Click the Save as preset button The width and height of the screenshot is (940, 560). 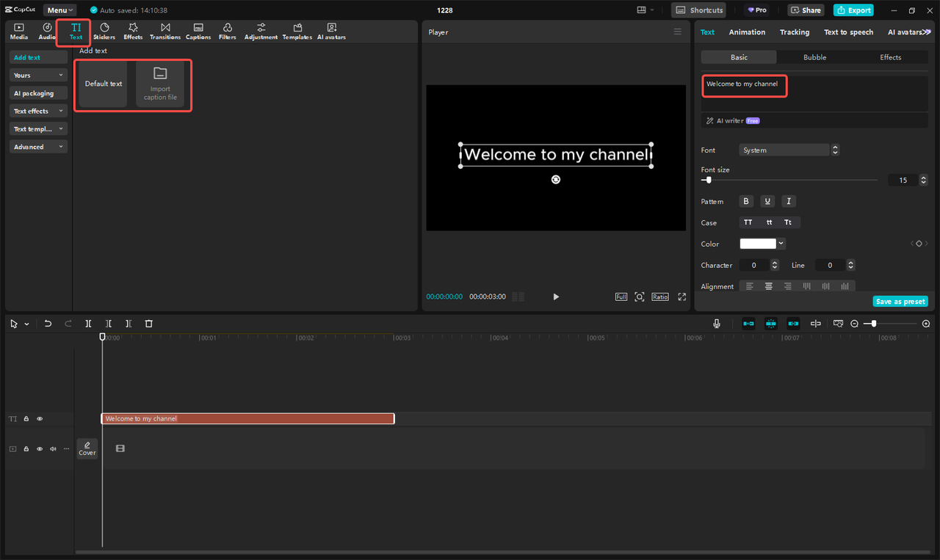point(900,302)
